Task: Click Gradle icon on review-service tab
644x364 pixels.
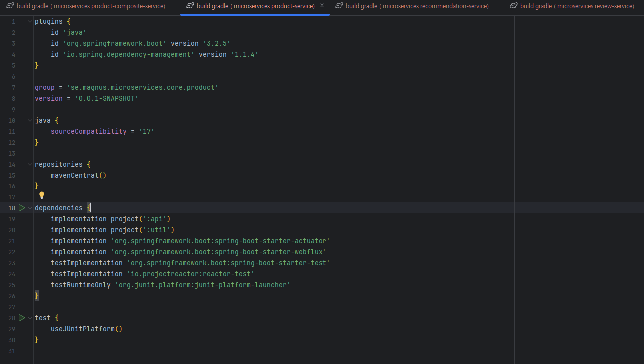Action: click(x=514, y=6)
